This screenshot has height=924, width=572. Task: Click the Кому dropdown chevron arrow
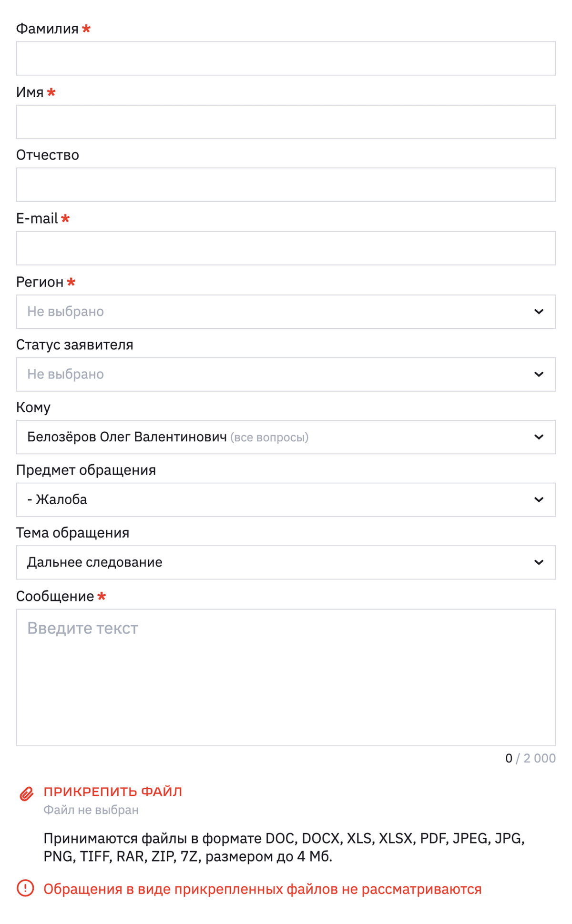click(x=539, y=437)
